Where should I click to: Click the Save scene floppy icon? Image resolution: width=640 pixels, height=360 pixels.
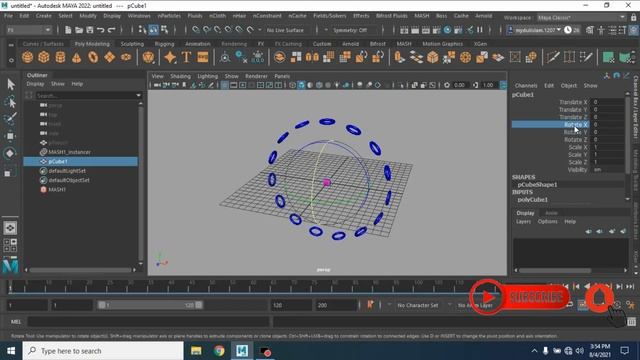[x=90, y=30]
